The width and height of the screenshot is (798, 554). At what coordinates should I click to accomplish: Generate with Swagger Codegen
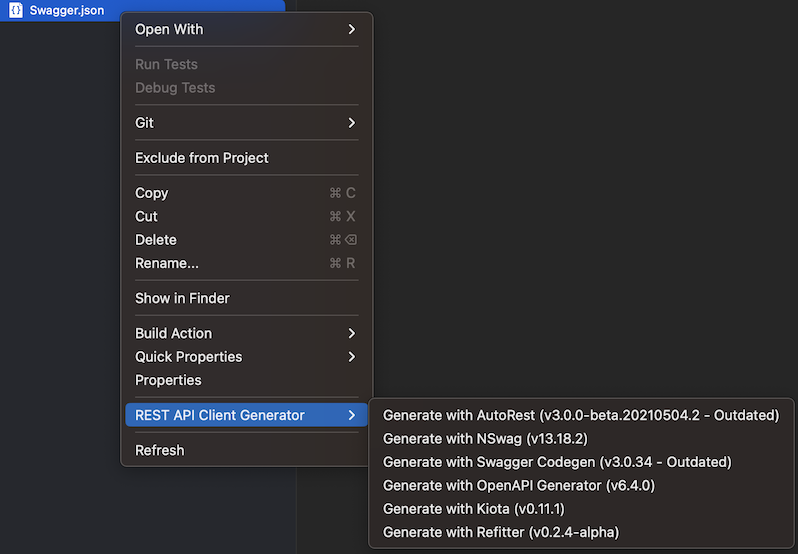click(x=581, y=462)
